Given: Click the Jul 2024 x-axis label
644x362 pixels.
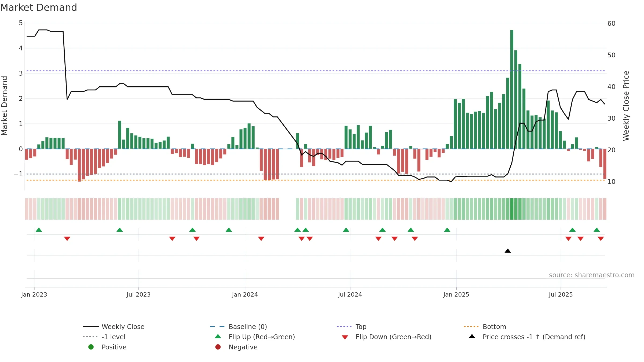Looking at the screenshot, I should pos(350,294).
